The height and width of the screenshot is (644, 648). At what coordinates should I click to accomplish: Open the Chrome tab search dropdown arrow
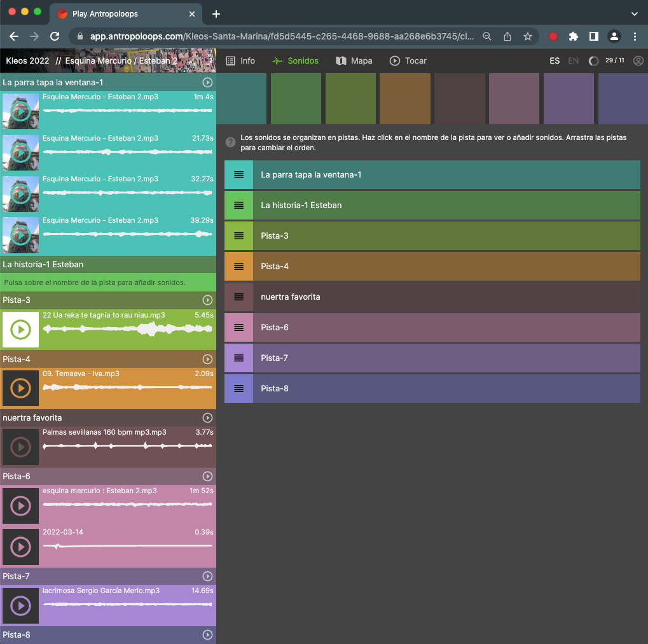tap(634, 13)
